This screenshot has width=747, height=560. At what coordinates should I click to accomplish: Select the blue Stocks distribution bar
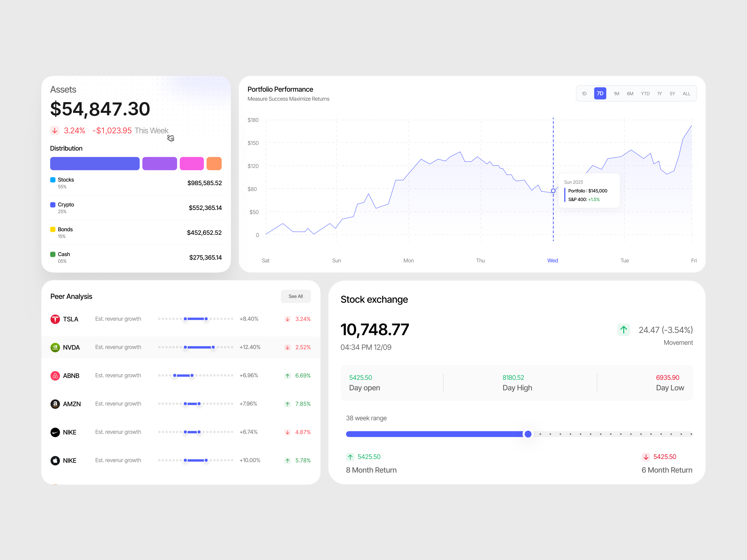tap(95, 163)
